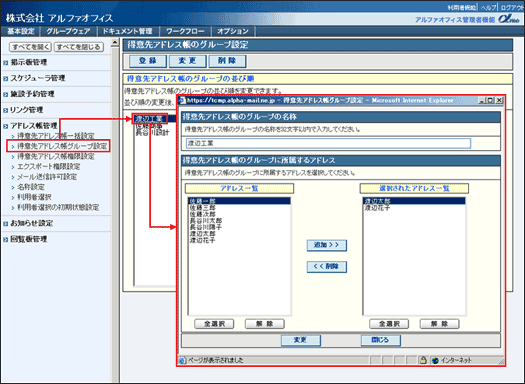The width and height of the screenshot is (525, 384).
Task: Open the ワークフロー tab
Action: coord(185,31)
